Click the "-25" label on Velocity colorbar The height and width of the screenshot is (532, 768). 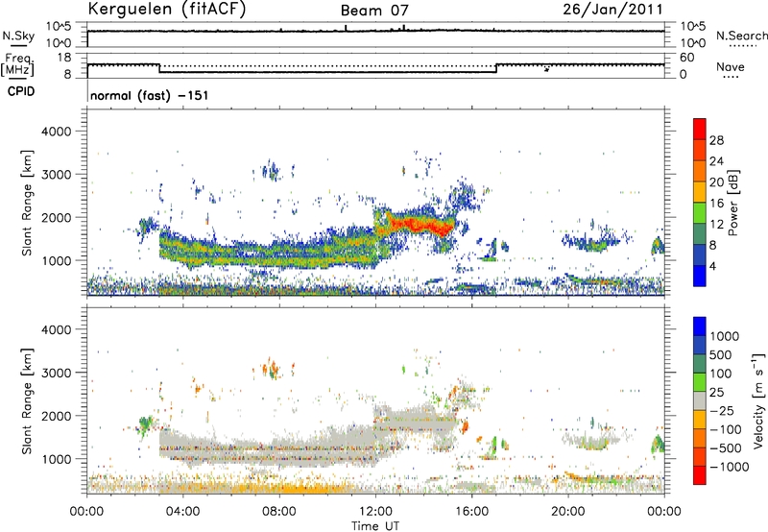(722, 411)
